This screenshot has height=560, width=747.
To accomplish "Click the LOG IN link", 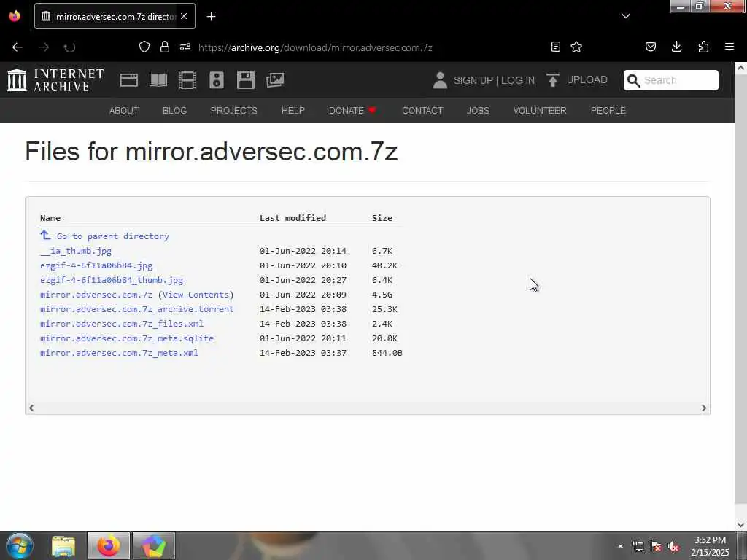I will (x=518, y=80).
